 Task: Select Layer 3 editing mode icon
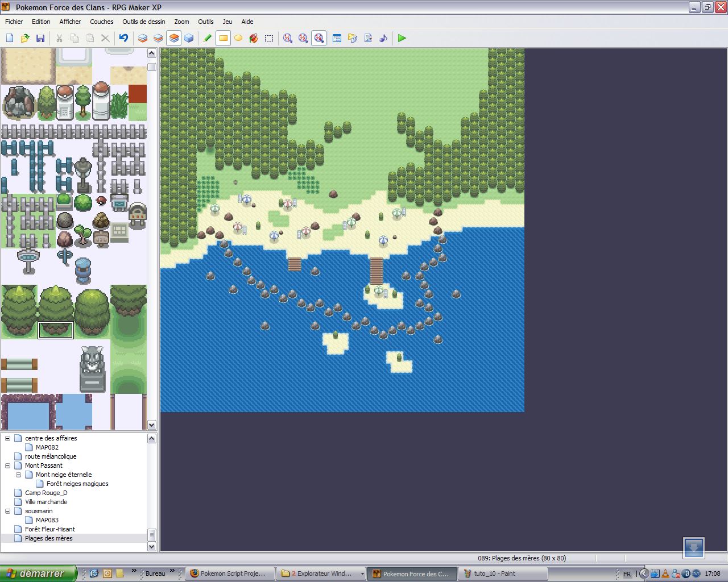[174, 38]
